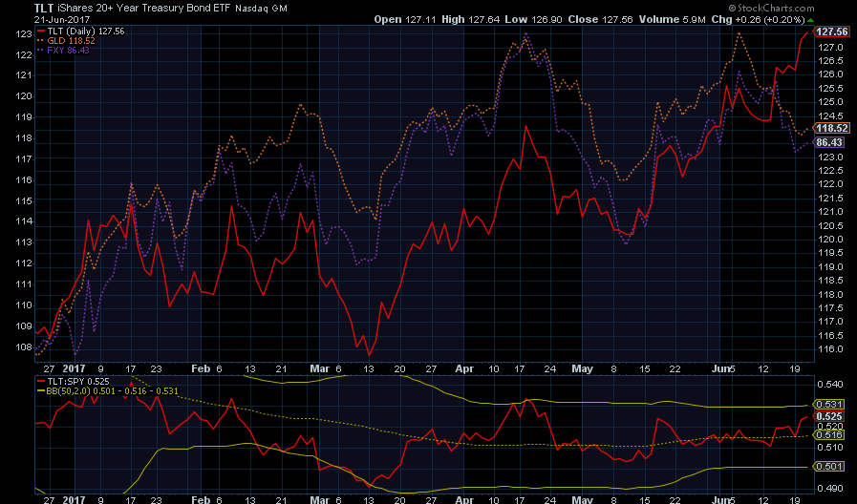This screenshot has height=504, width=857.
Task: Click the date '21-Jun-2017'
Action: click(62, 20)
